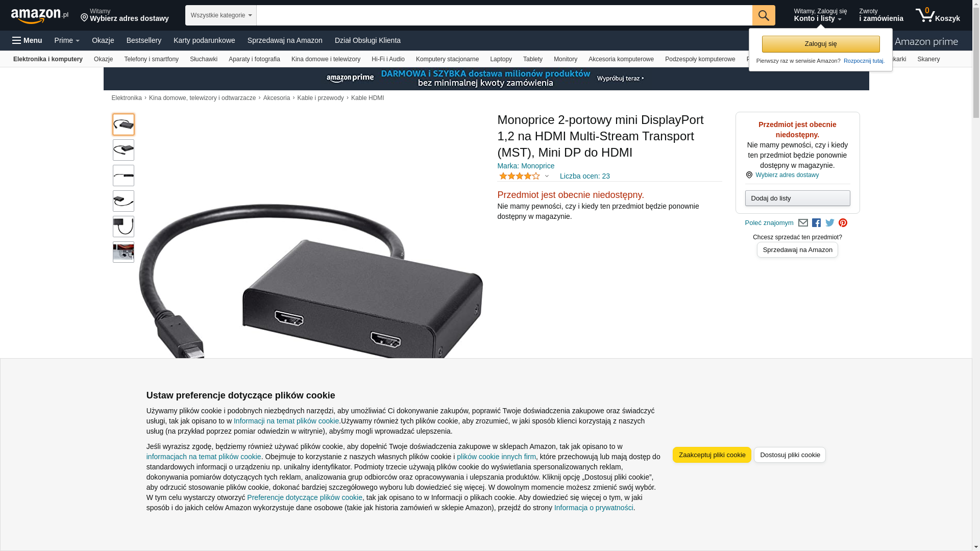980x551 pixels.
Task: Share product on Pinterest
Action: 843,223
